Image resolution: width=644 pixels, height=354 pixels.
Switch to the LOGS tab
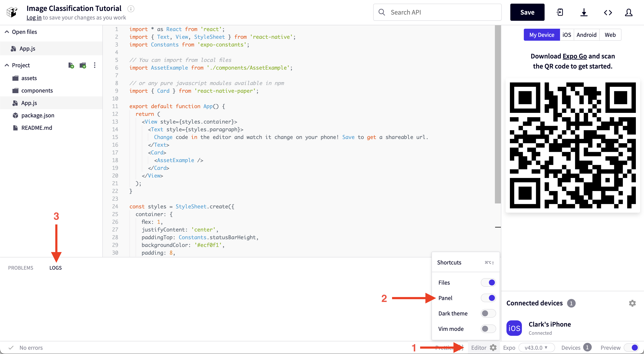click(55, 267)
